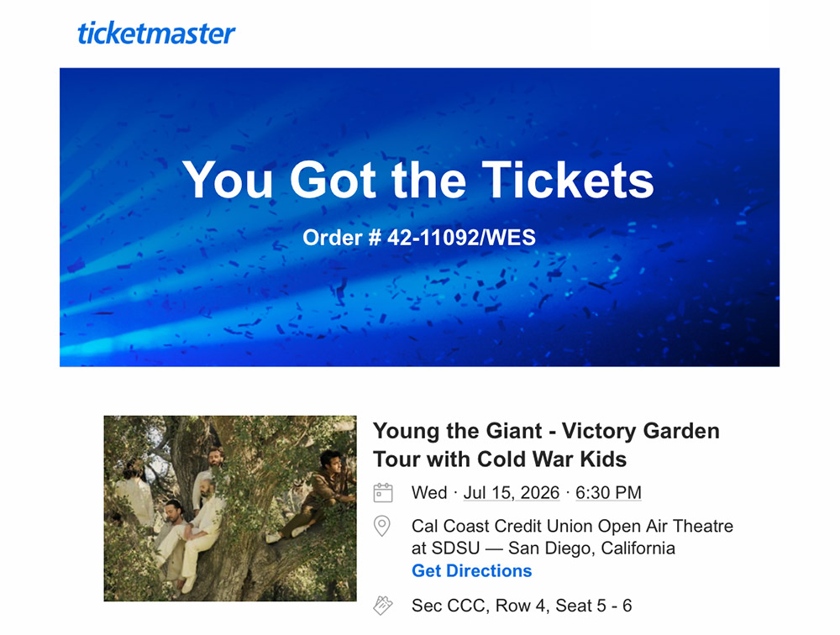Open the band photo thumbnail
Image resolution: width=840 pixels, height=635 pixels.
click(x=229, y=507)
